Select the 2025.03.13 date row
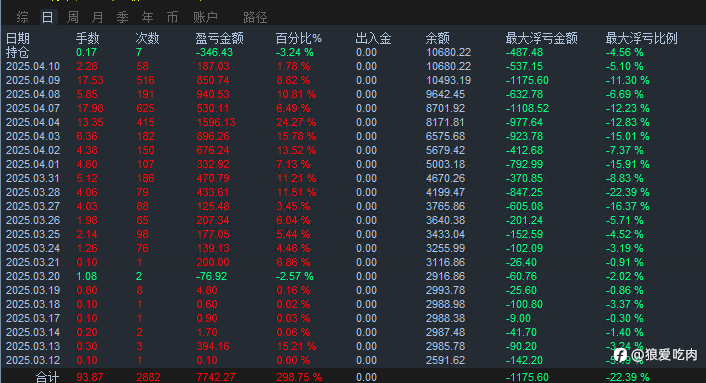706x383 pixels. coord(33,346)
